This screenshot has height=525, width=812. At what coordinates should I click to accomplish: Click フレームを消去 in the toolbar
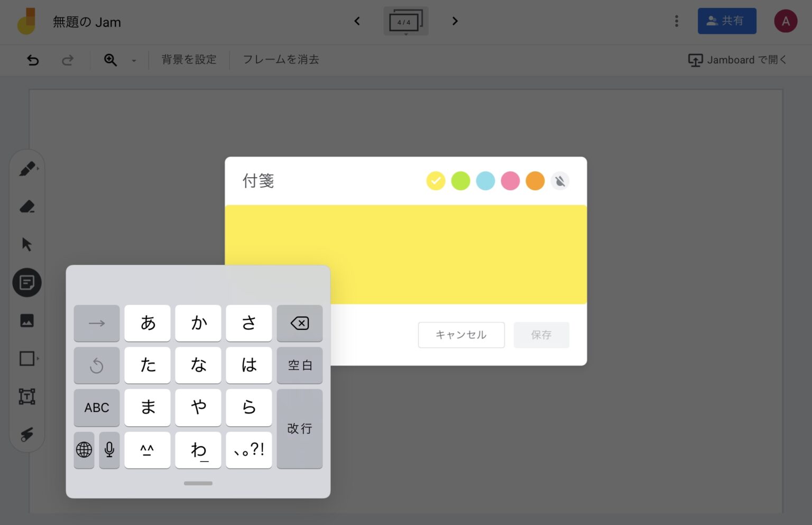coord(281,60)
